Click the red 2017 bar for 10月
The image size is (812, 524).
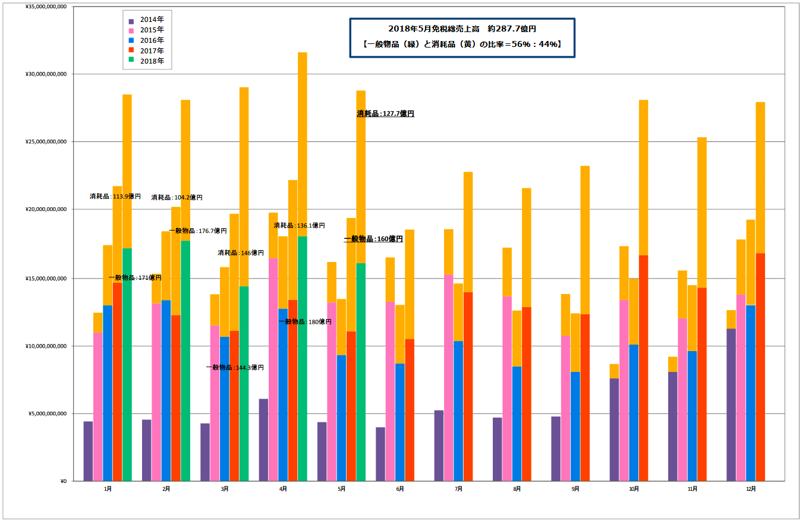[x=643, y=368]
